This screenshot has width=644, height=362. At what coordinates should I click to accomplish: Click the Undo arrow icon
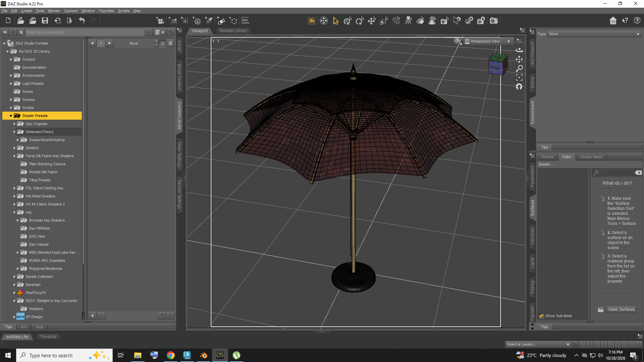click(82, 21)
